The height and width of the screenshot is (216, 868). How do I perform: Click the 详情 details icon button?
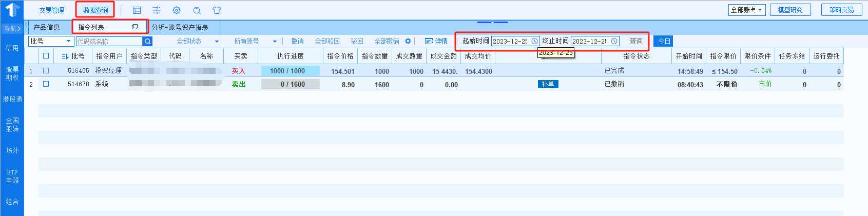[x=436, y=41]
